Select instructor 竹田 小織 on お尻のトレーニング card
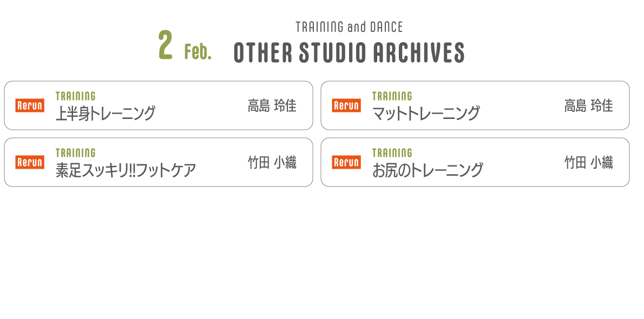This screenshot has width=644, height=319. (x=589, y=163)
